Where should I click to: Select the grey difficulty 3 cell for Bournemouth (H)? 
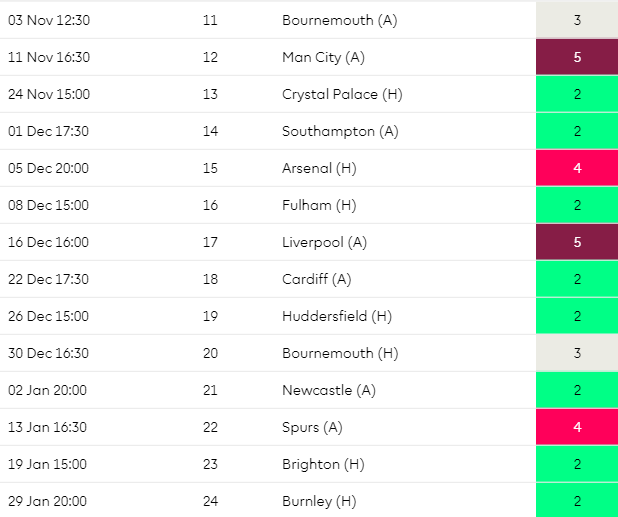(577, 353)
